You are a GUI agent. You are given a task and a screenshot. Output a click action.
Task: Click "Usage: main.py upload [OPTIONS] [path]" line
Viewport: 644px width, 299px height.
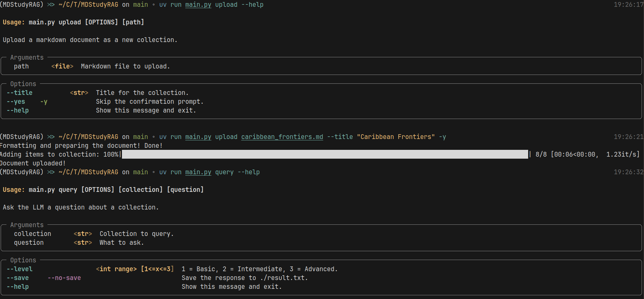click(74, 22)
